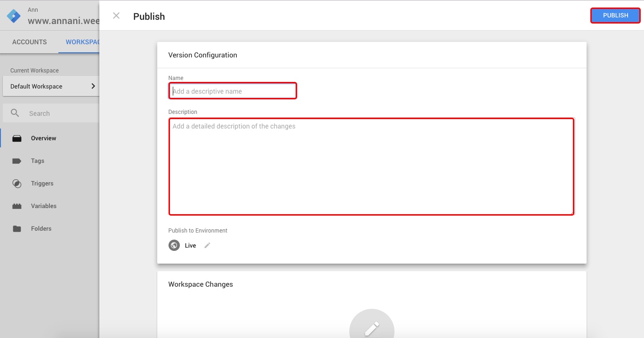The height and width of the screenshot is (338, 644).
Task: Click the container name www.annani.wee
Action: click(x=64, y=21)
